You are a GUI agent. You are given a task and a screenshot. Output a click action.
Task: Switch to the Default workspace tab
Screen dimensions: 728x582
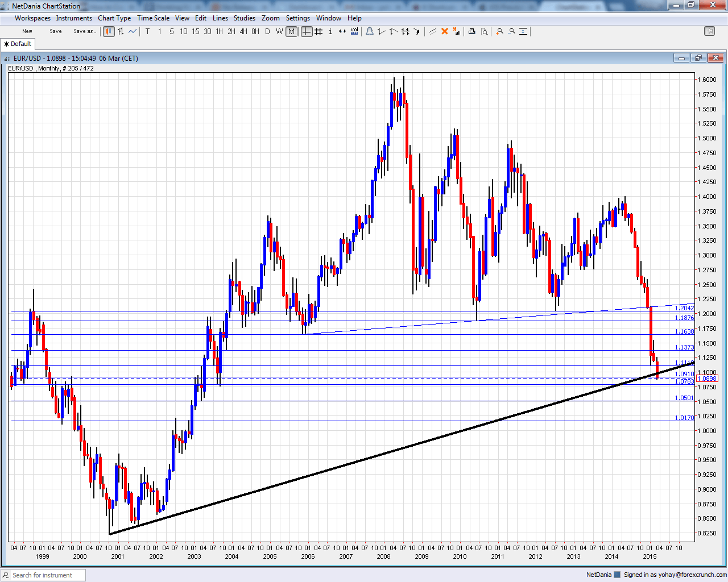18,44
